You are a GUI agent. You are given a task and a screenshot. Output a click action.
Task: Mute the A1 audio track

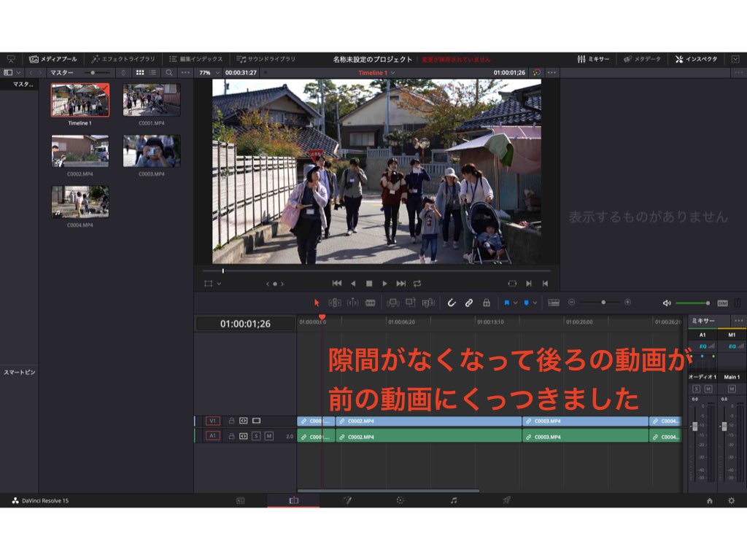tap(268, 436)
